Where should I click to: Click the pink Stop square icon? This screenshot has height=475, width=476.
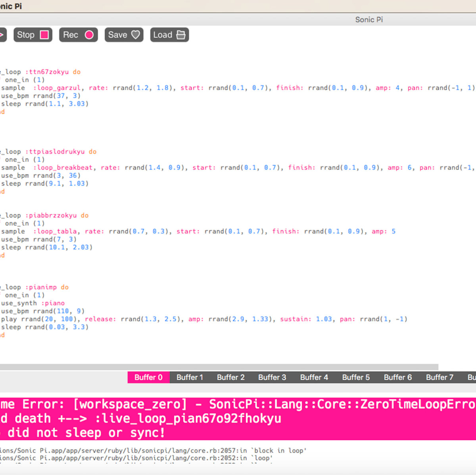point(44,35)
